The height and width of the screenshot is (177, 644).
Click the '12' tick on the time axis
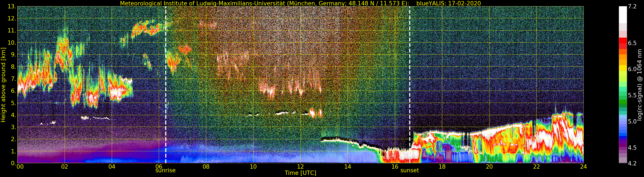[300, 167]
